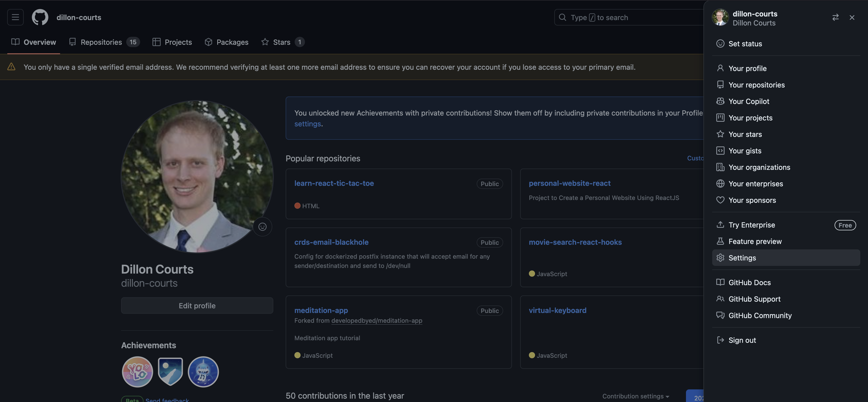Close the user menu panel

852,18
